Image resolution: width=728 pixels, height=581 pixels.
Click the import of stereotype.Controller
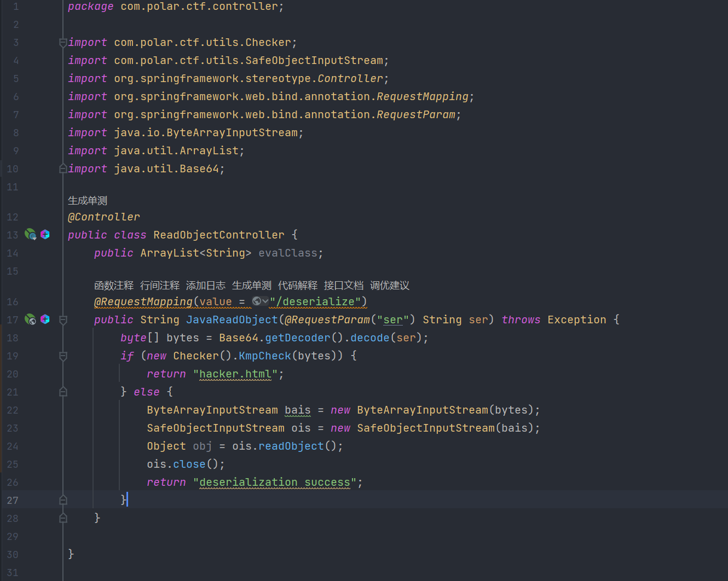click(x=228, y=78)
